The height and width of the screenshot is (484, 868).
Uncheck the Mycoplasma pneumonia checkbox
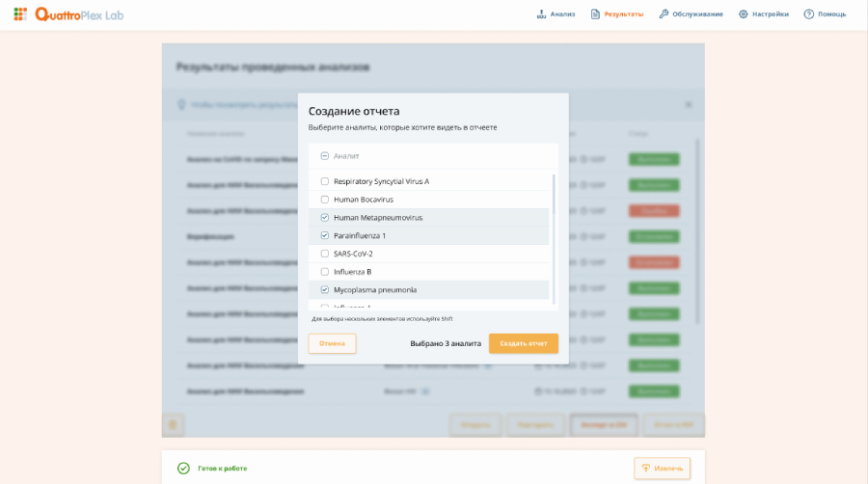tap(325, 289)
